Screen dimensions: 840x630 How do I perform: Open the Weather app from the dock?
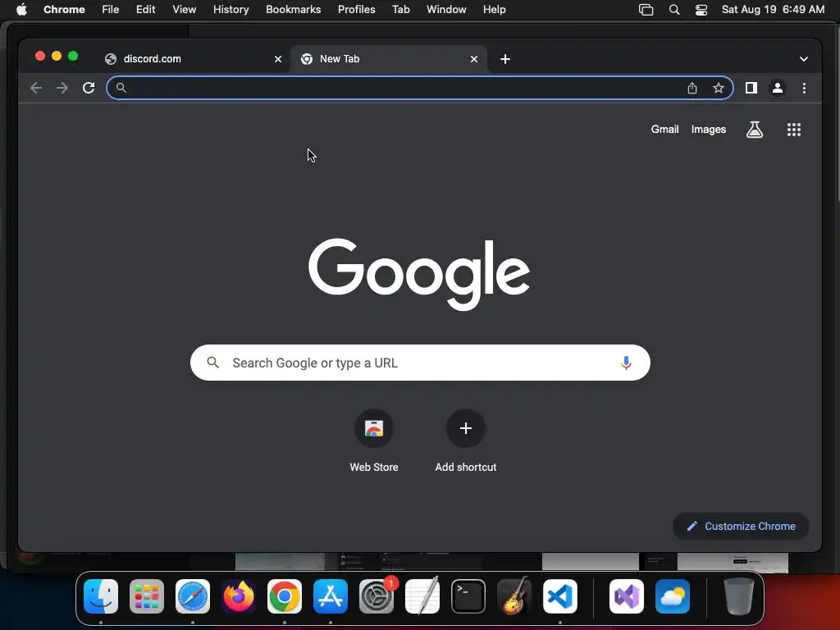673,596
